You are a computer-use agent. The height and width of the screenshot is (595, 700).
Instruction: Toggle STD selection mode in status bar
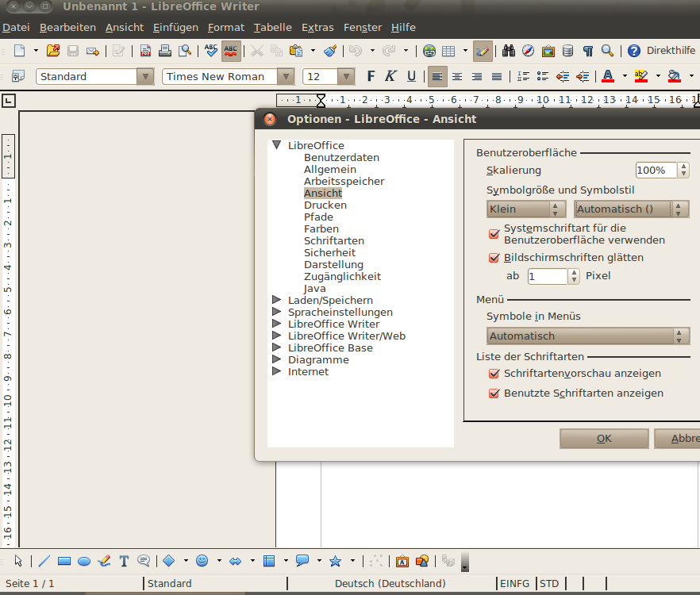[x=549, y=583]
